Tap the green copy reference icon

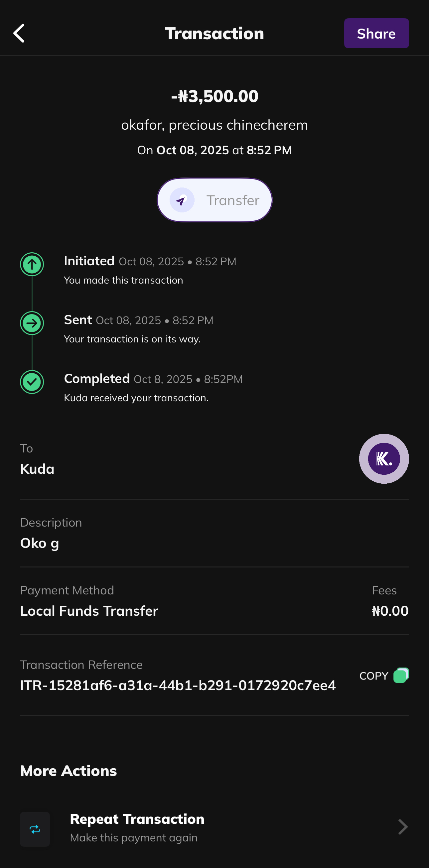click(x=401, y=675)
